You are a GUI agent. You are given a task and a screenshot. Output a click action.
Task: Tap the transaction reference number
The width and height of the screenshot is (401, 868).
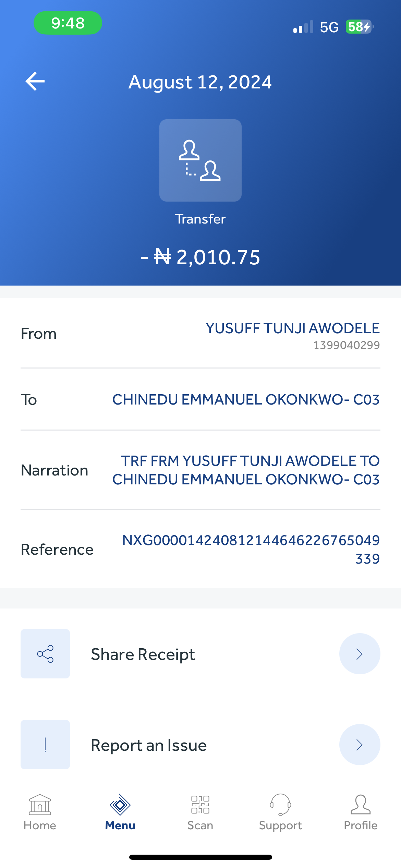tap(251, 549)
